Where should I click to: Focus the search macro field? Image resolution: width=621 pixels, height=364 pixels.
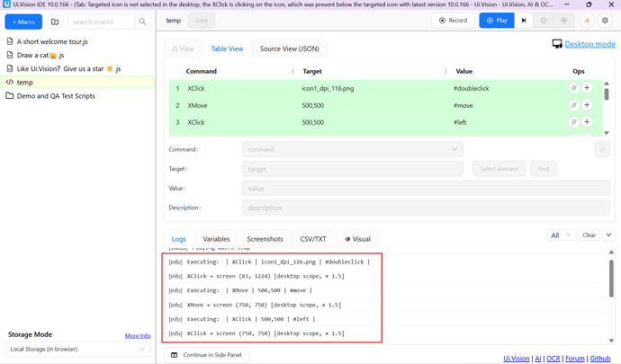(x=102, y=22)
